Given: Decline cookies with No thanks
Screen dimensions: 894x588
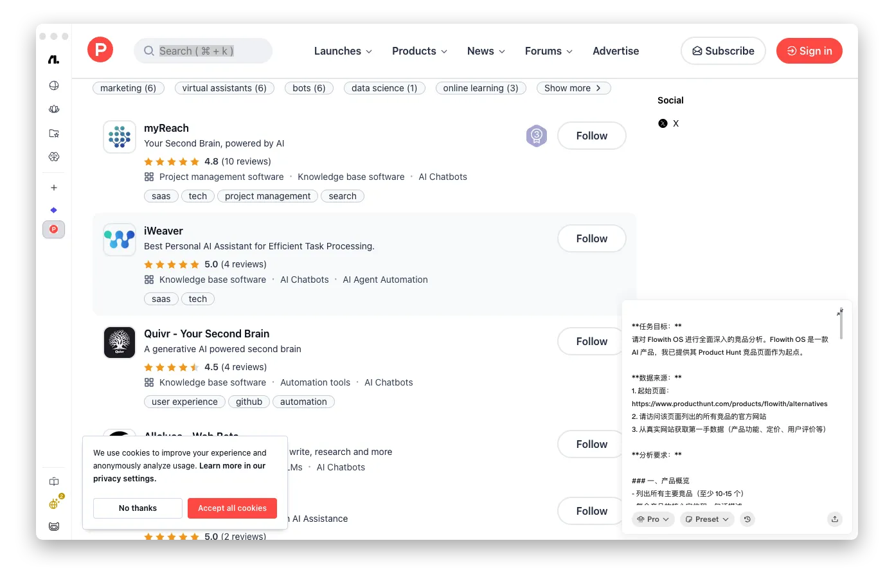Looking at the screenshot, I should pyautogui.click(x=138, y=508).
